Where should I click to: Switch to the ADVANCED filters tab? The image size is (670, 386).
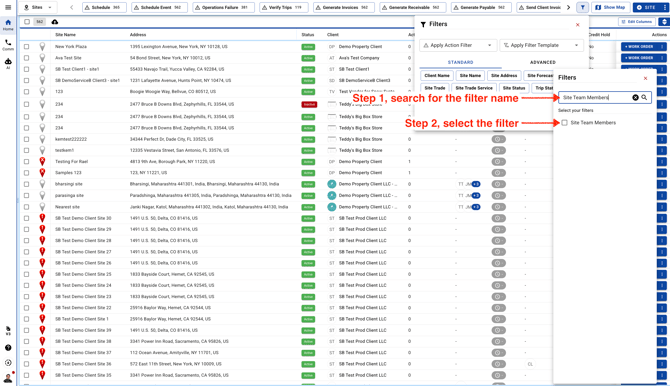(543, 62)
